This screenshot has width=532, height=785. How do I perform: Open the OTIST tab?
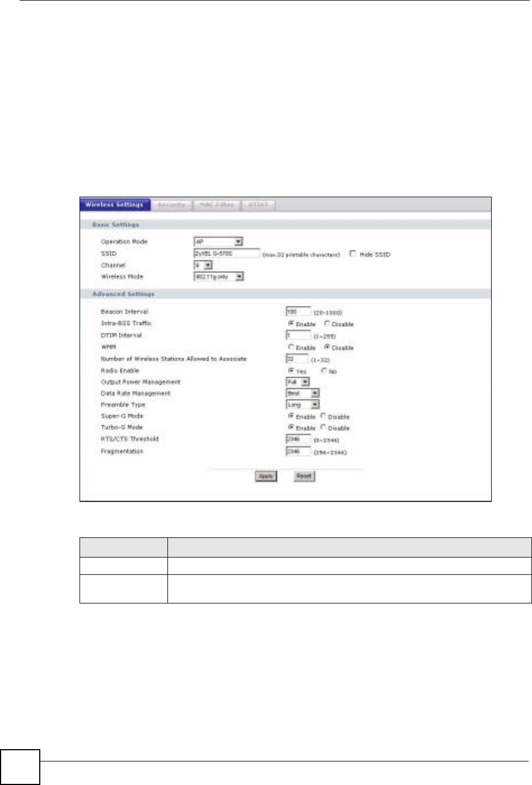click(258, 205)
